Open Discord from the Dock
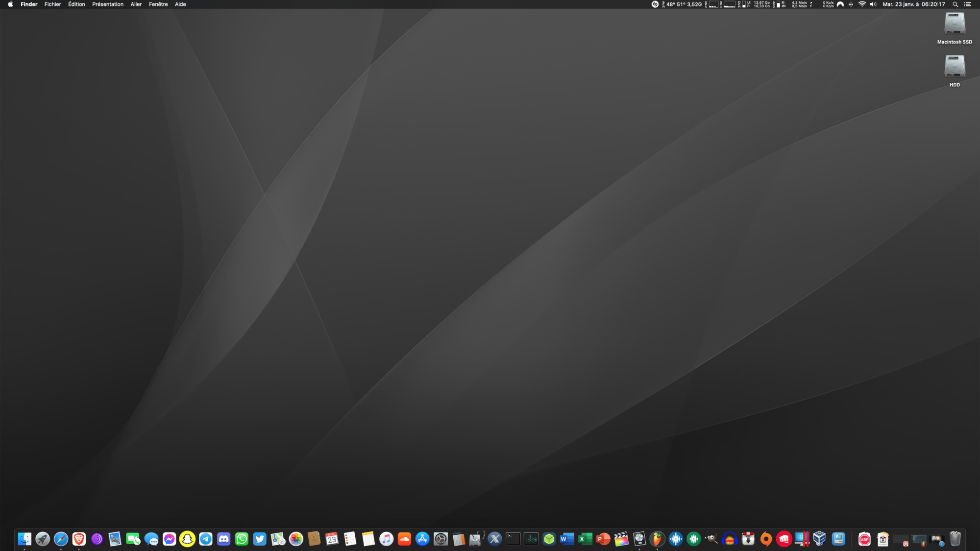Screen dimensions: 980x551 [x=223, y=539]
